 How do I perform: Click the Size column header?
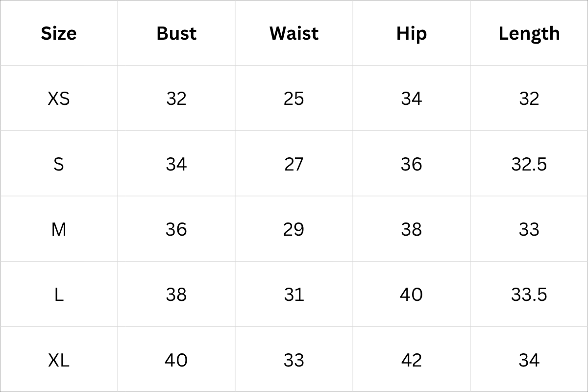click(59, 33)
